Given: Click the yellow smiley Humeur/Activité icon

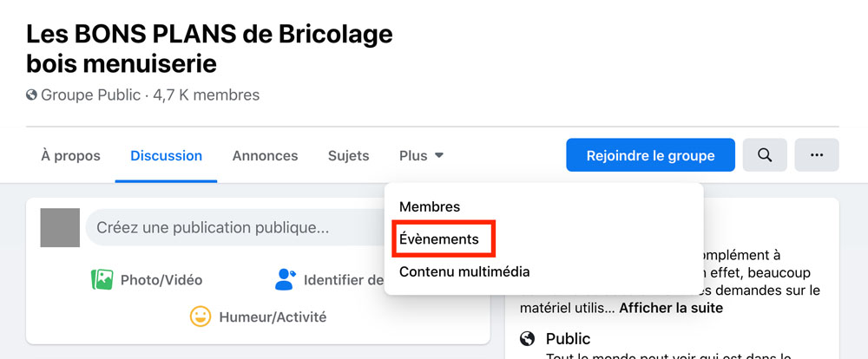Looking at the screenshot, I should pyautogui.click(x=201, y=317).
